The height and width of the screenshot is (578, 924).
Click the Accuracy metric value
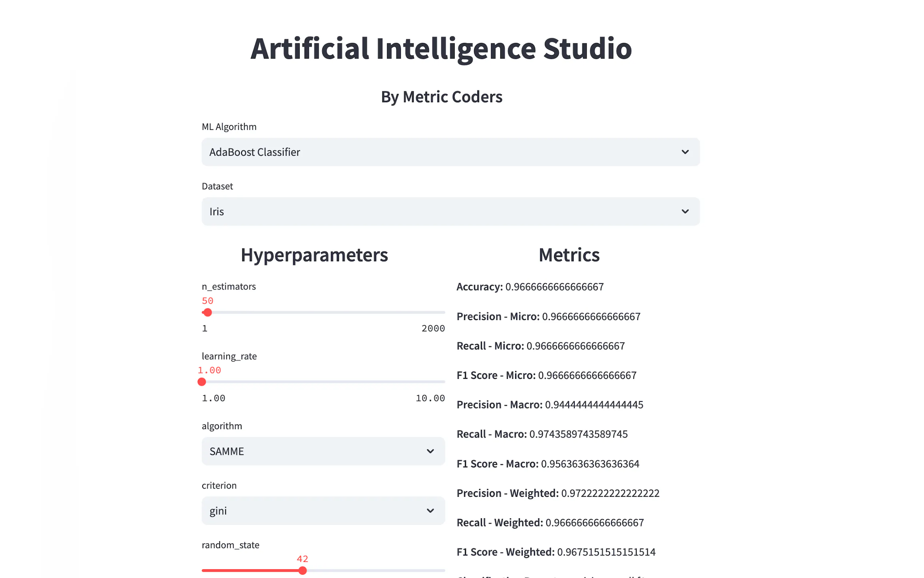click(554, 287)
